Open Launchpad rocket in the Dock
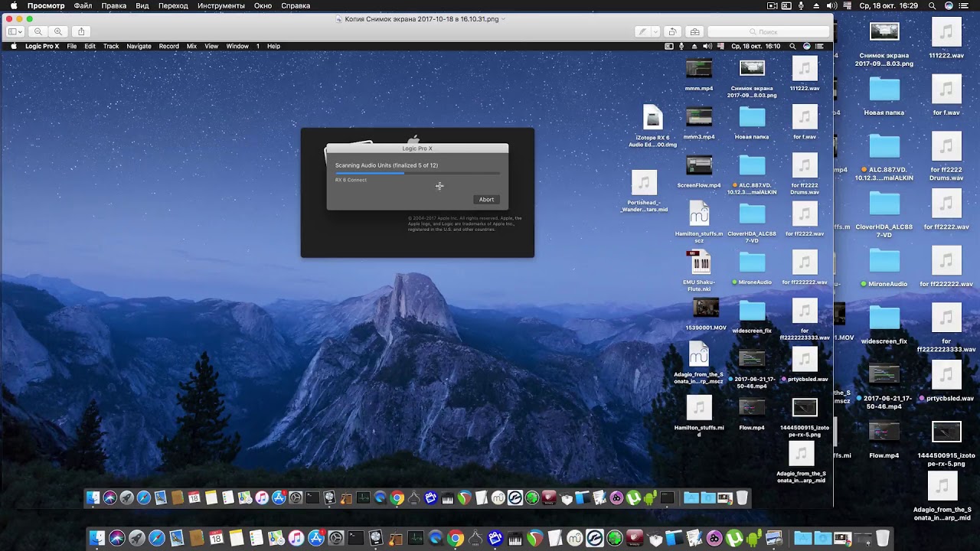The height and width of the screenshot is (551, 980). pyautogui.click(x=136, y=538)
